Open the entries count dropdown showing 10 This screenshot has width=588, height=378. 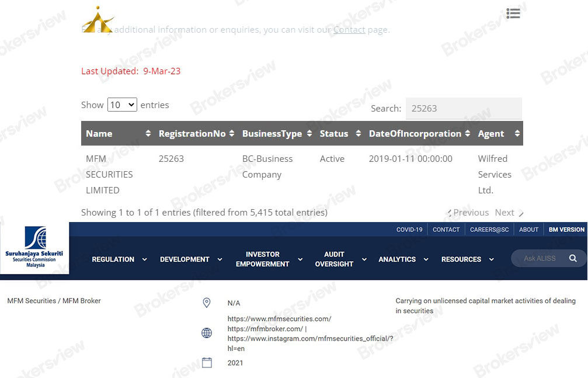coord(122,105)
